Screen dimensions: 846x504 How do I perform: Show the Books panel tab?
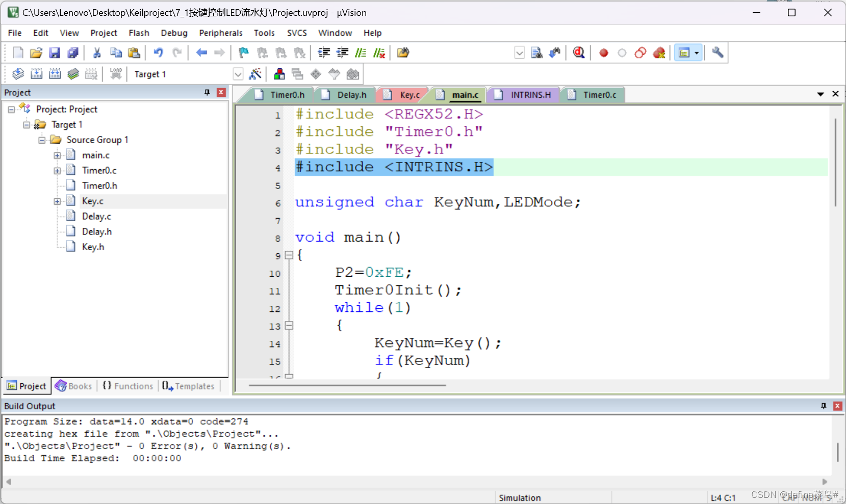coord(73,386)
